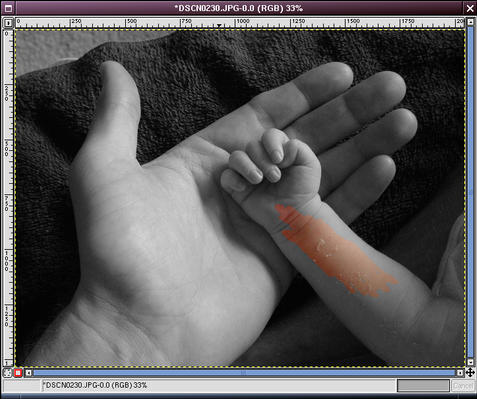
Task: Click the Cancel button in status bar
Action: click(x=463, y=386)
